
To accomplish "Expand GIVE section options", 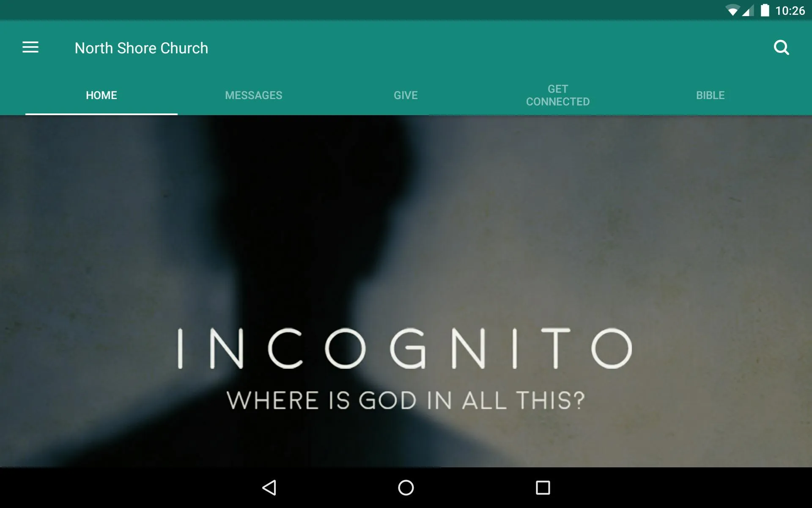I will pos(406,95).
